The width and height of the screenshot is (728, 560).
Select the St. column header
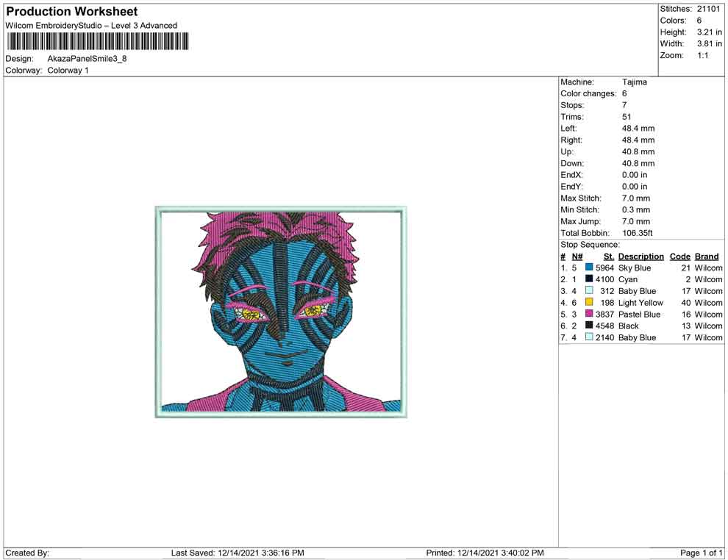609,256
